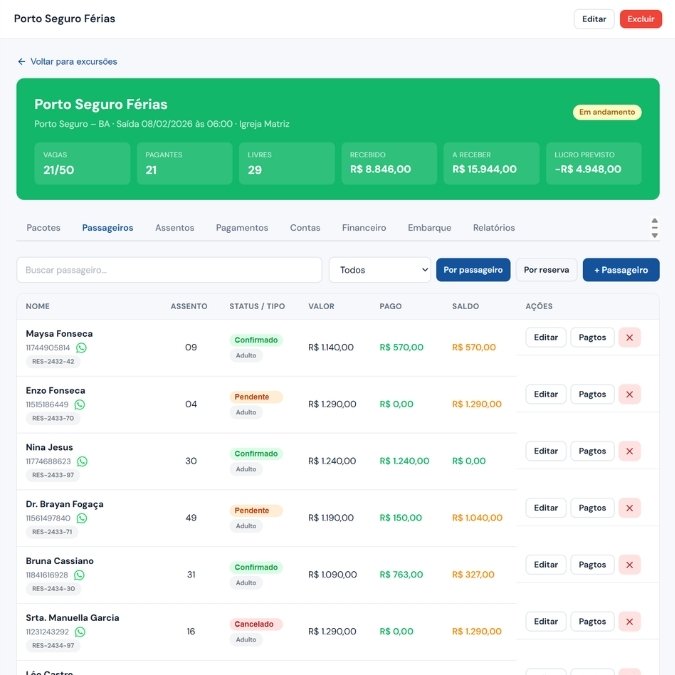This screenshot has height=675, width=675.
Task: Select the Por passageiro view
Action: pos(473,270)
